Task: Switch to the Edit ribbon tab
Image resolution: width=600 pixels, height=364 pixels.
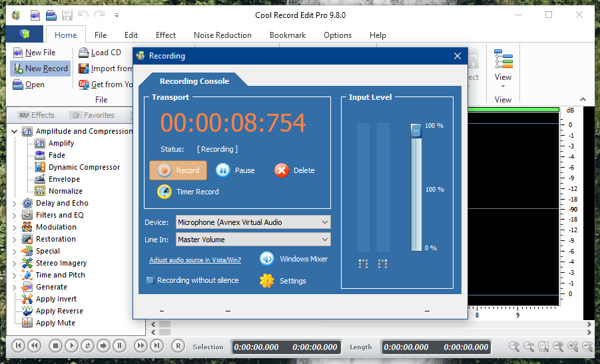Action: pos(131,35)
